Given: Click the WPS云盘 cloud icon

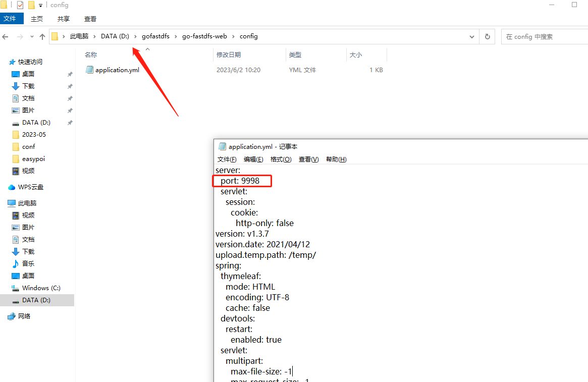Looking at the screenshot, I should (12, 187).
